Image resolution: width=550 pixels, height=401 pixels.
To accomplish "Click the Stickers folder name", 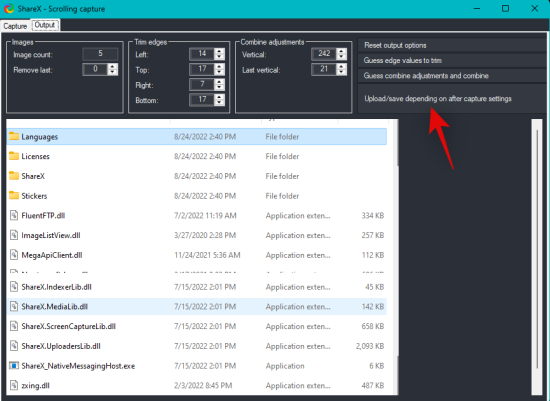I will point(34,196).
